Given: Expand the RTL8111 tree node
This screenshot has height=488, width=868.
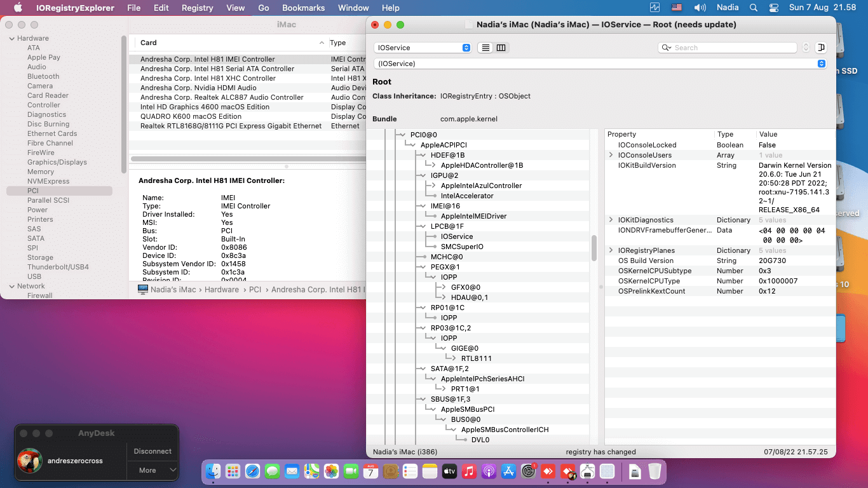Looking at the screenshot, I should [x=454, y=358].
